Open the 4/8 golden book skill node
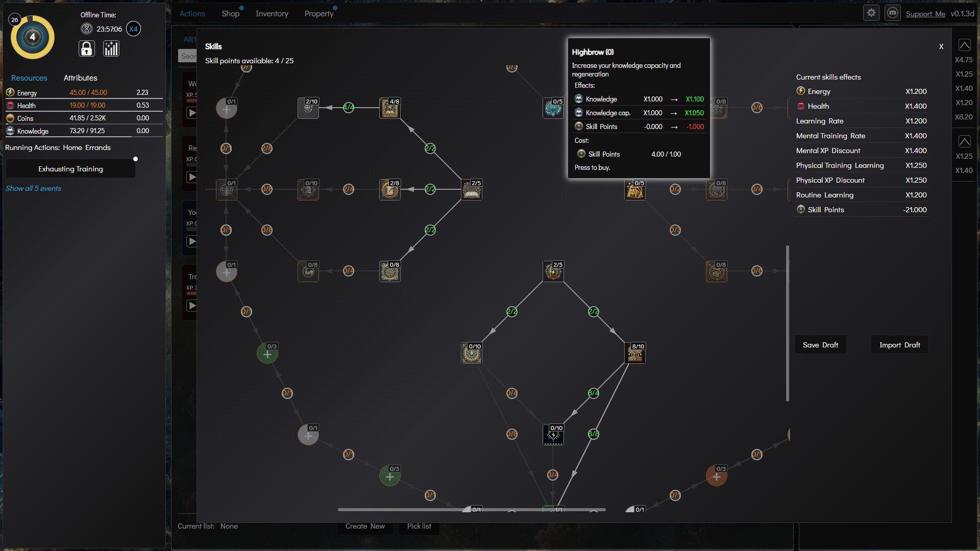The height and width of the screenshot is (551, 980). click(x=390, y=108)
